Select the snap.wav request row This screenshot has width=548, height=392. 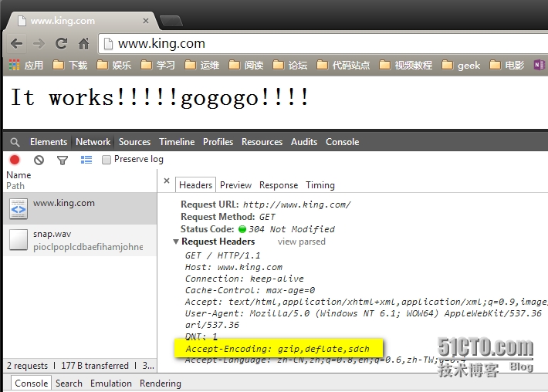pos(79,241)
